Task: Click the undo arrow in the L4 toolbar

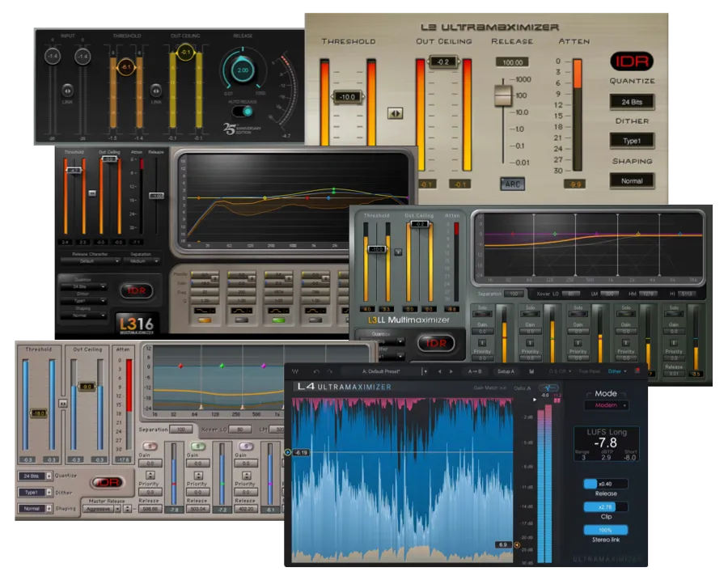Action: [316, 371]
